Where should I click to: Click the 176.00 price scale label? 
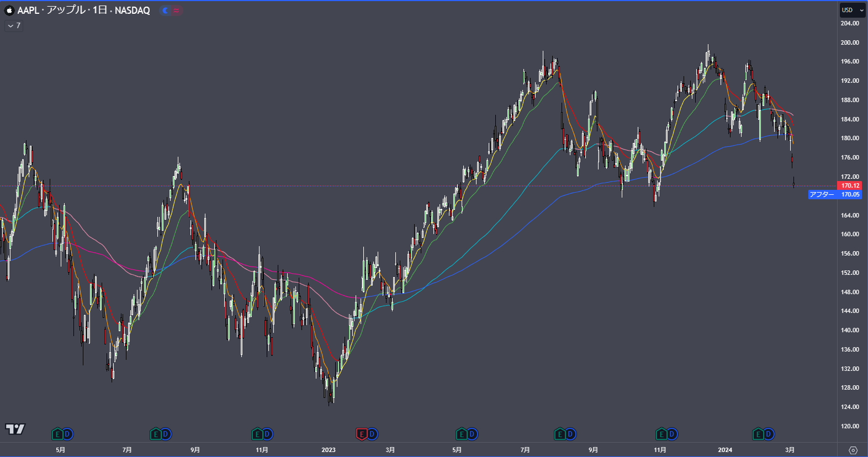click(850, 157)
